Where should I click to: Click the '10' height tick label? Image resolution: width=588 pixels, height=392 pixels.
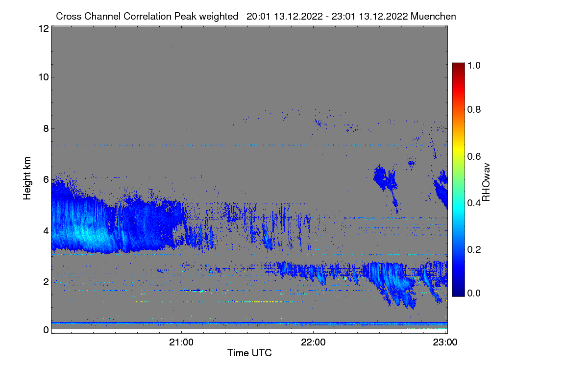(x=43, y=77)
